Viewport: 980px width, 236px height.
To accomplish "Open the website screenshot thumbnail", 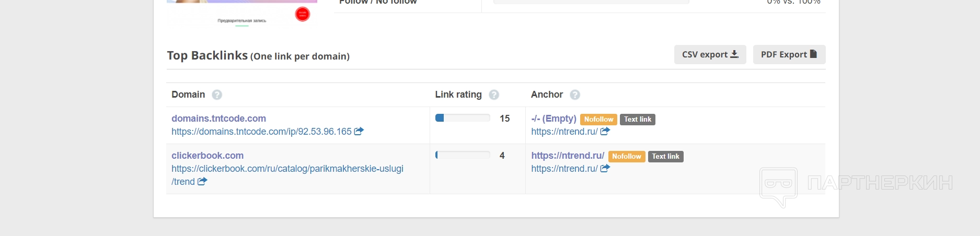I will tap(241, 13).
